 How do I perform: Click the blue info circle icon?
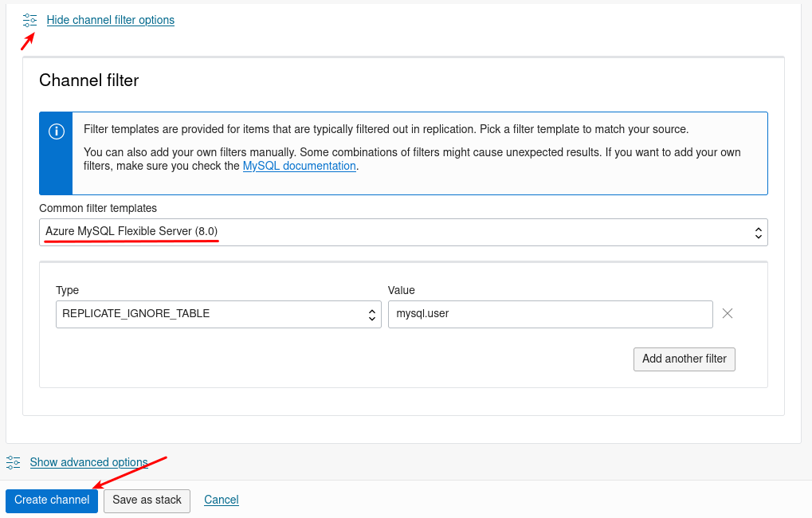tap(56, 131)
